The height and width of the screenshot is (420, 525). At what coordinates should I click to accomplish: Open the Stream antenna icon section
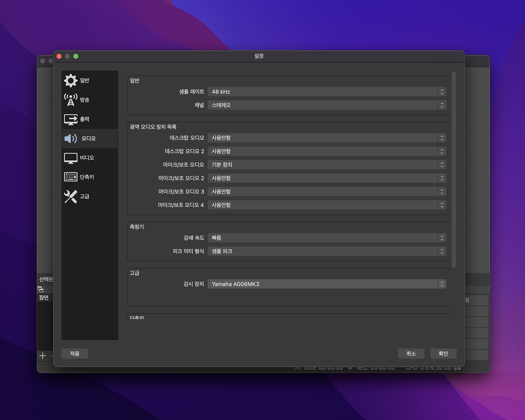[x=71, y=100]
